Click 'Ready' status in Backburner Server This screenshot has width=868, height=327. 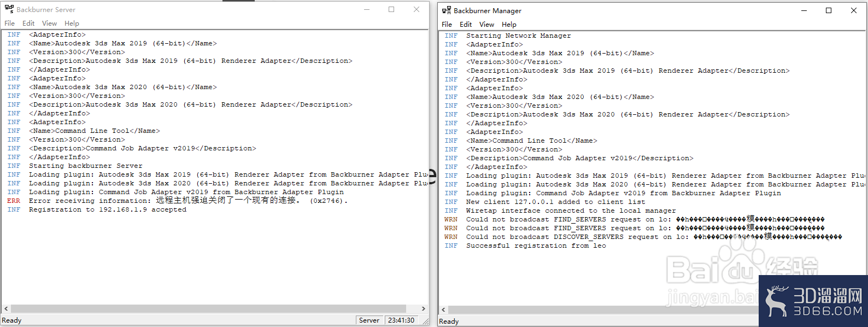pos(11,320)
